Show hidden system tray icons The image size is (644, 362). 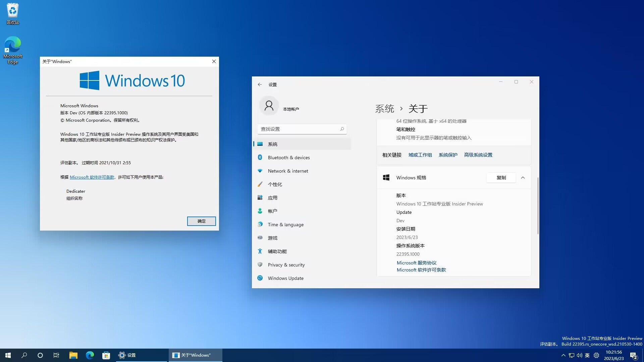[x=563, y=355]
